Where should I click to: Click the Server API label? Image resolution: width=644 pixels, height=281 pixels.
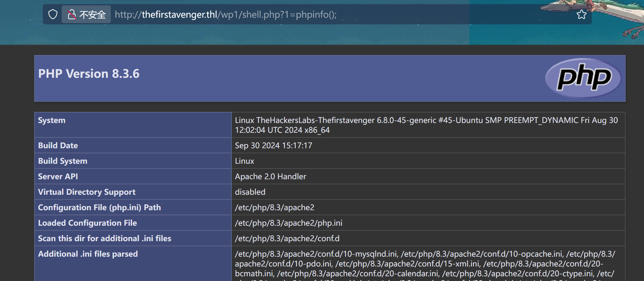coord(58,176)
